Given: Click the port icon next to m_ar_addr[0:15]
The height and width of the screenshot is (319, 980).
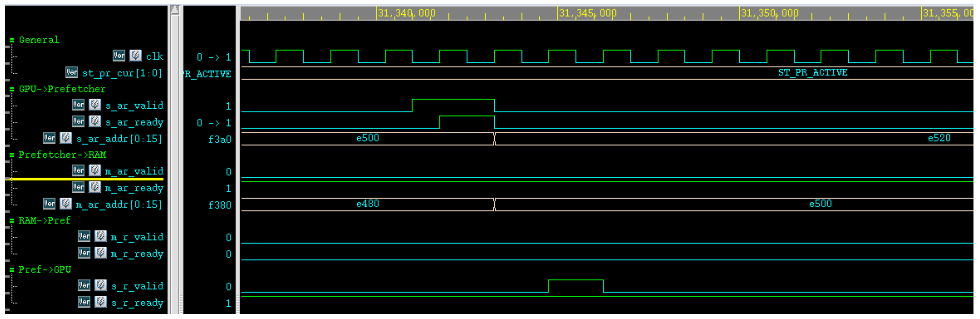Looking at the screenshot, I should click(x=65, y=204).
